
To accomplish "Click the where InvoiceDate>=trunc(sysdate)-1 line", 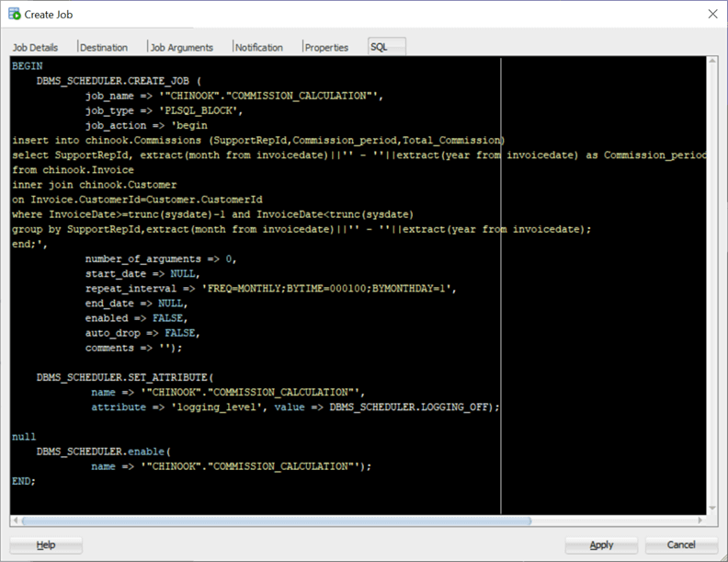I will (x=212, y=214).
